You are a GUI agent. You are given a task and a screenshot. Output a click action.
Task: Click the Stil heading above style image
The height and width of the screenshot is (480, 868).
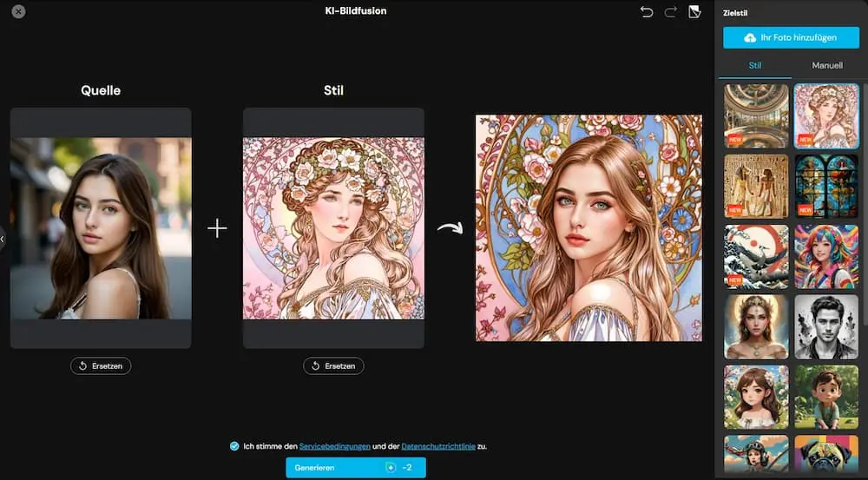(334, 90)
